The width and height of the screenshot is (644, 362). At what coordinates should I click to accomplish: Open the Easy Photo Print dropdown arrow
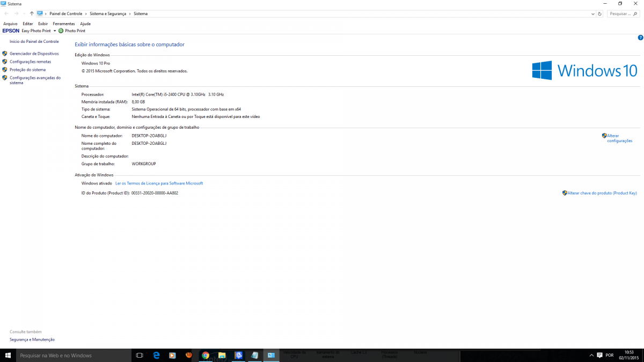coord(55,31)
